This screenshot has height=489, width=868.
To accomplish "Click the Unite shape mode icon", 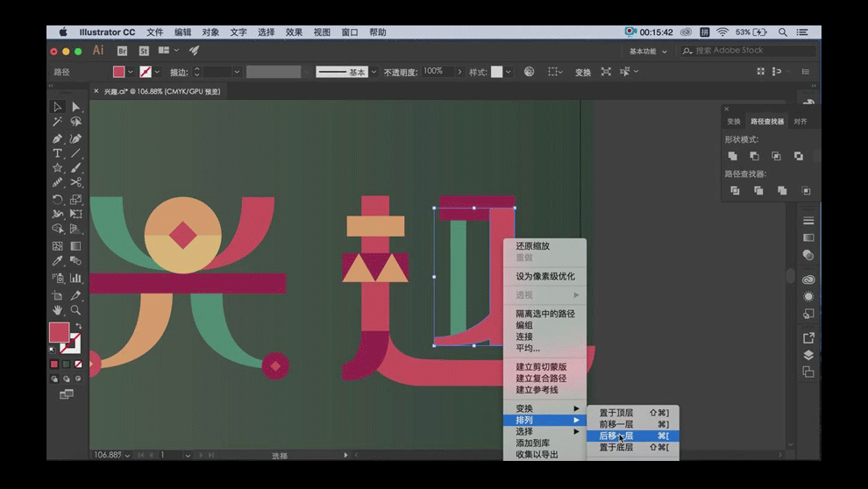I will click(733, 156).
